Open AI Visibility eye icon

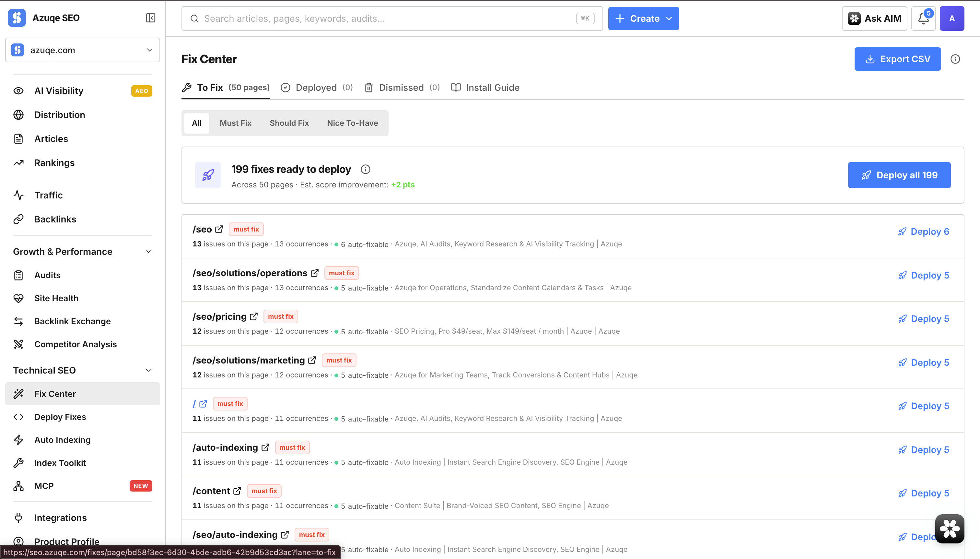(x=18, y=91)
